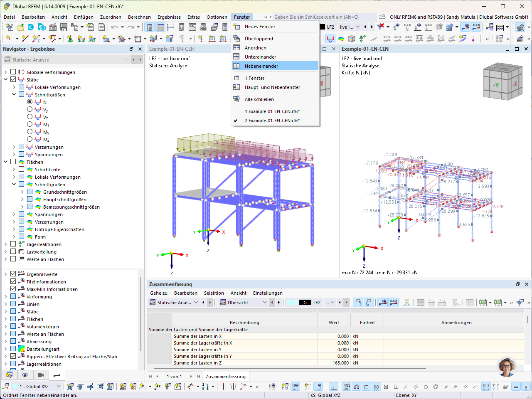Screen dimensions: 532x399
Task: Check the Lagerreaktionen checkbox under Flächen group
Action: click(x=13, y=244)
